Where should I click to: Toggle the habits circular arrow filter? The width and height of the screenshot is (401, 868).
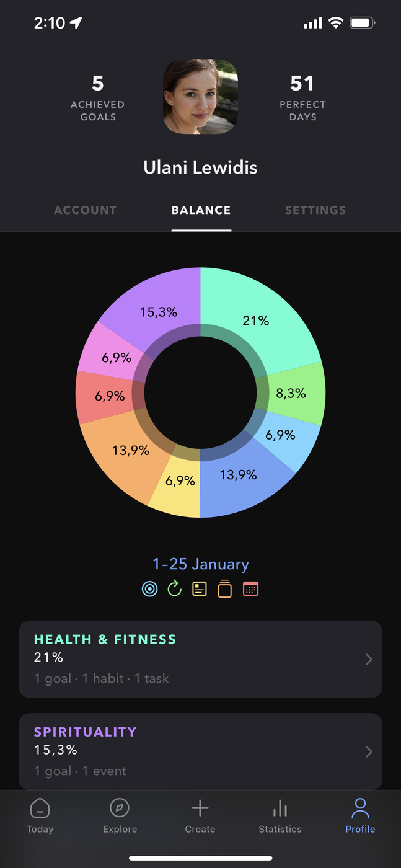175,589
